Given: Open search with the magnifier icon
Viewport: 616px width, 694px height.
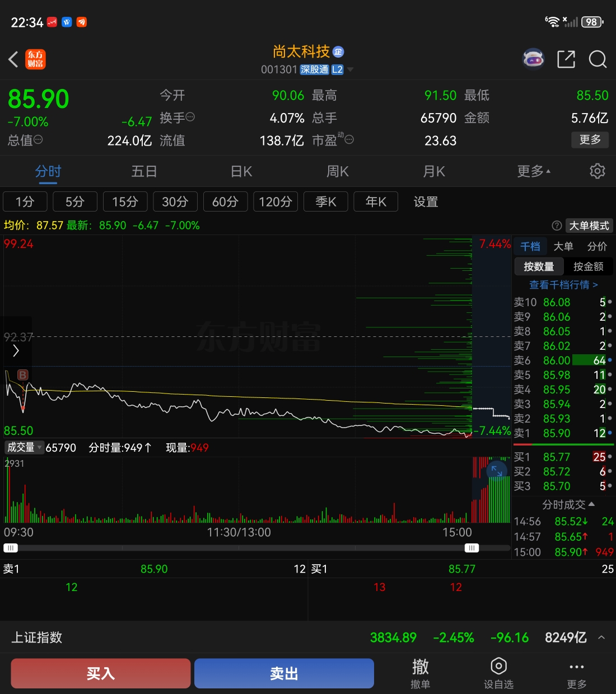Looking at the screenshot, I should click(x=598, y=59).
